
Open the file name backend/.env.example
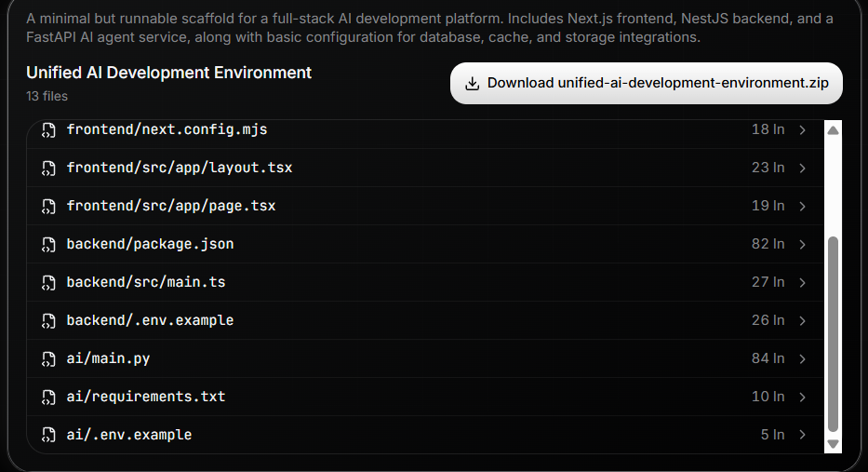pos(150,321)
